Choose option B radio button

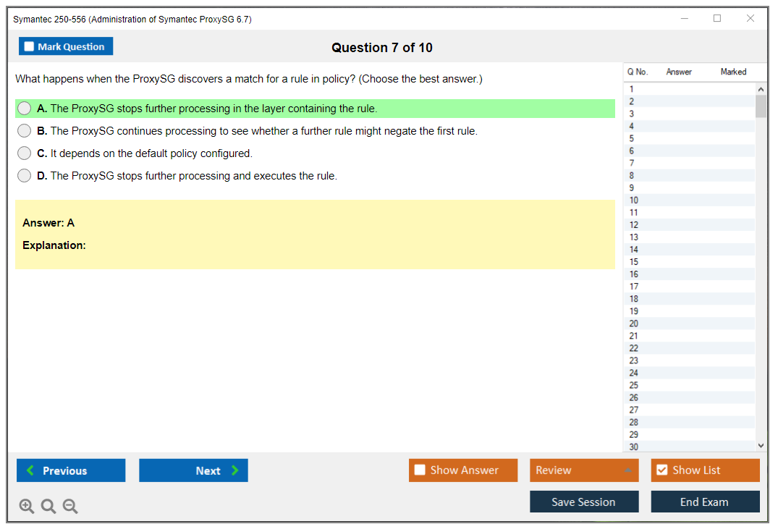pyautogui.click(x=25, y=131)
